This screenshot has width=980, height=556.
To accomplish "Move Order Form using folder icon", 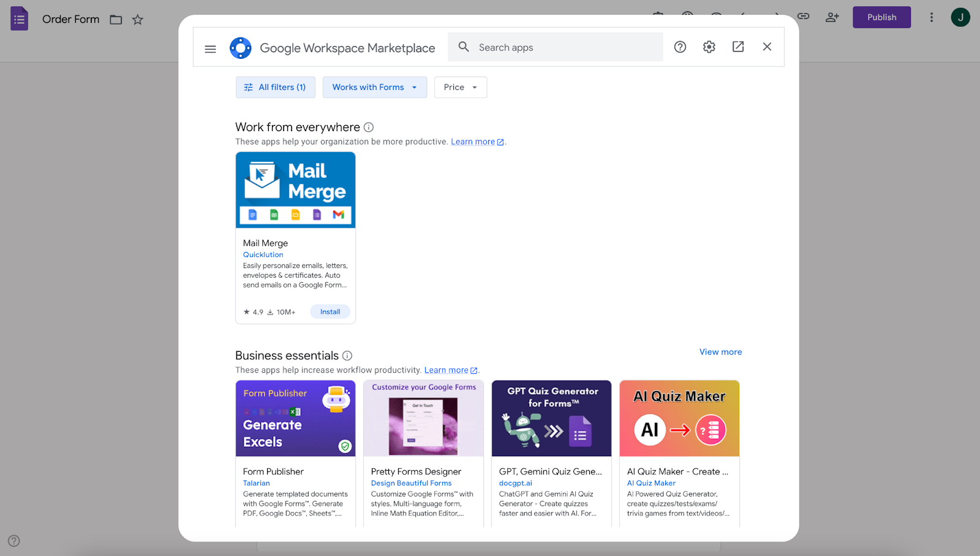I will [116, 20].
